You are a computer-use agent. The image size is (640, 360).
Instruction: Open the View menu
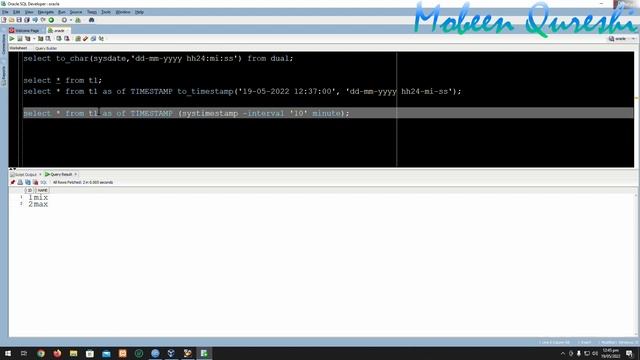29,12
